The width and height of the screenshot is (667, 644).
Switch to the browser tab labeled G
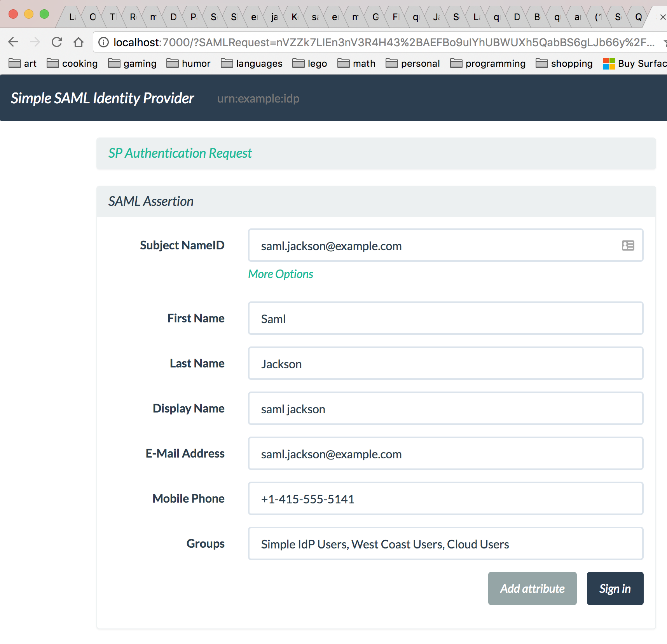(375, 17)
